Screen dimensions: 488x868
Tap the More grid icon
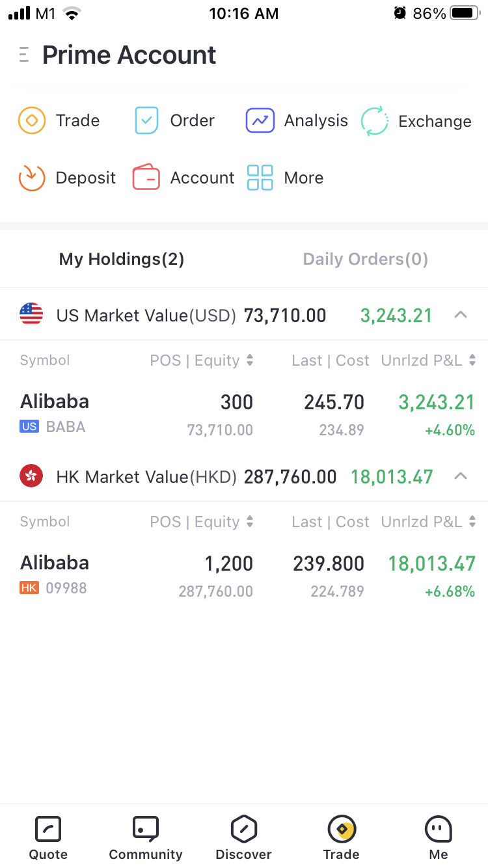260,178
